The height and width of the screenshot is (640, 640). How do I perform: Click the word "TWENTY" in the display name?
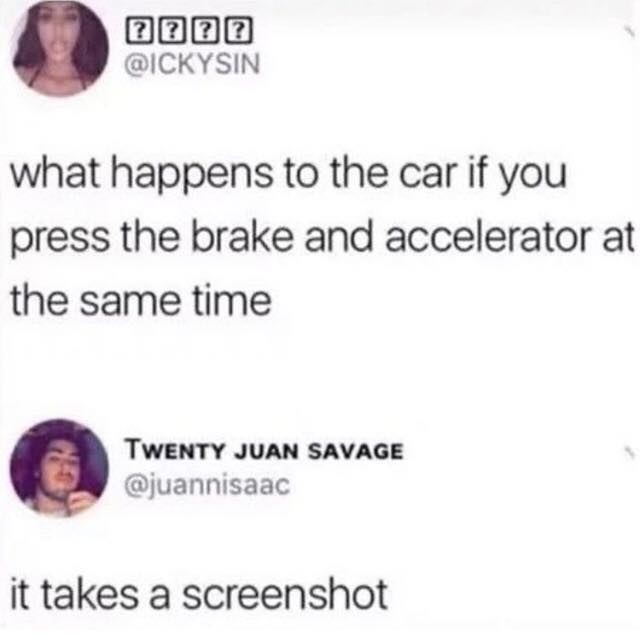pyautogui.click(x=176, y=451)
